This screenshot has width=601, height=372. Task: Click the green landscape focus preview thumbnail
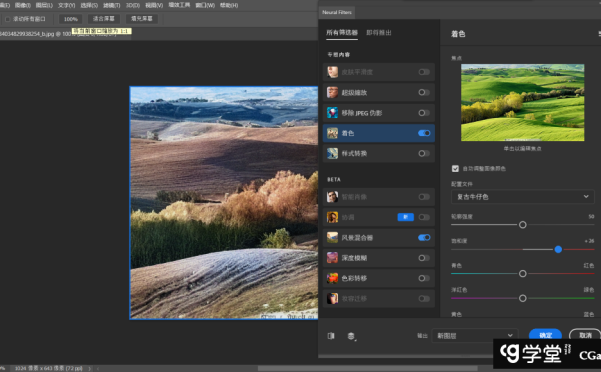pos(522,102)
